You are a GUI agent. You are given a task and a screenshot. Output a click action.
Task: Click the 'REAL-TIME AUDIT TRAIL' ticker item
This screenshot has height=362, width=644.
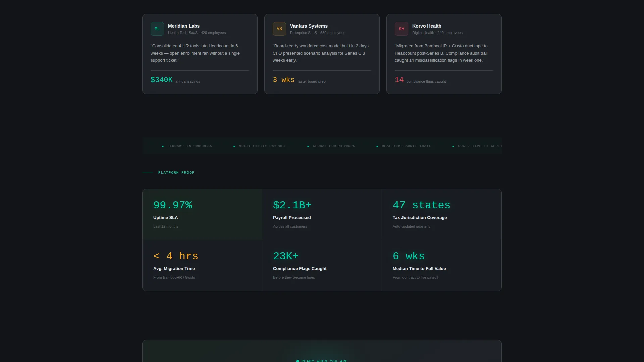[407, 146]
